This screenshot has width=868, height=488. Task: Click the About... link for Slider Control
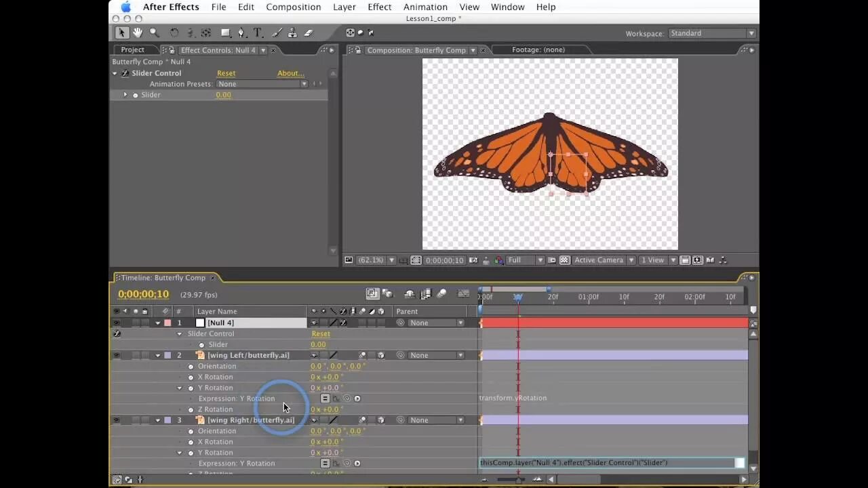coord(290,73)
